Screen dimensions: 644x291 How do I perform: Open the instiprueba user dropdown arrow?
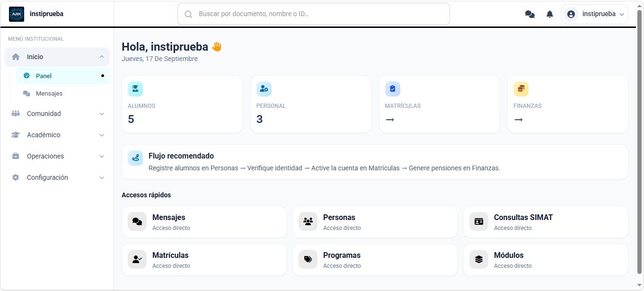pyautogui.click(x=622, y=15)
